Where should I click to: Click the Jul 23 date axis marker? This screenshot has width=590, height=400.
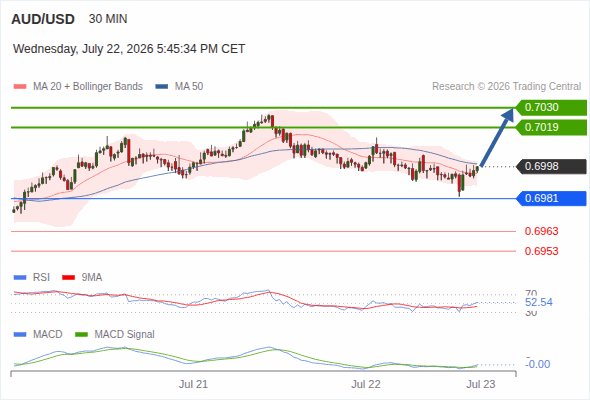pyautogui.click(x=481, y=384)
